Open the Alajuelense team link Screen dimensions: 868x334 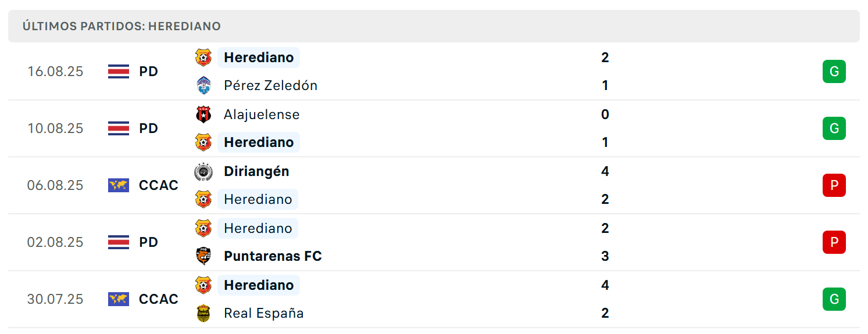[x=262, y=114]
